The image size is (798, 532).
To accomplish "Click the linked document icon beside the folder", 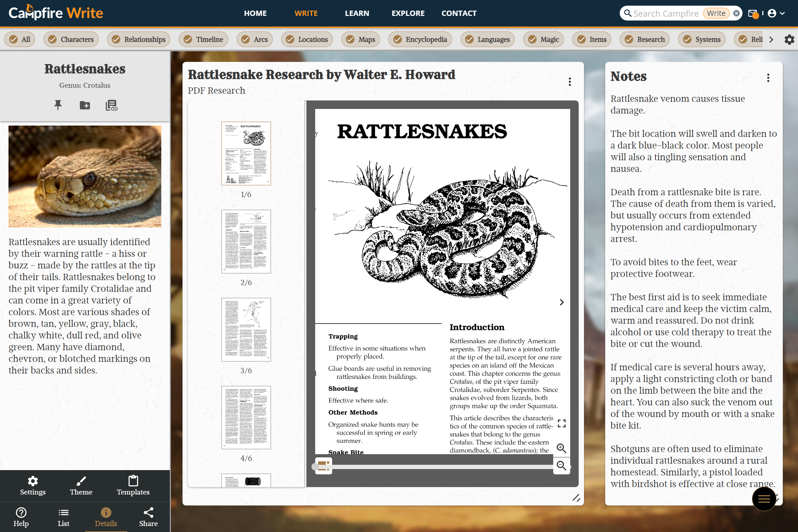I will click(111, 105).
